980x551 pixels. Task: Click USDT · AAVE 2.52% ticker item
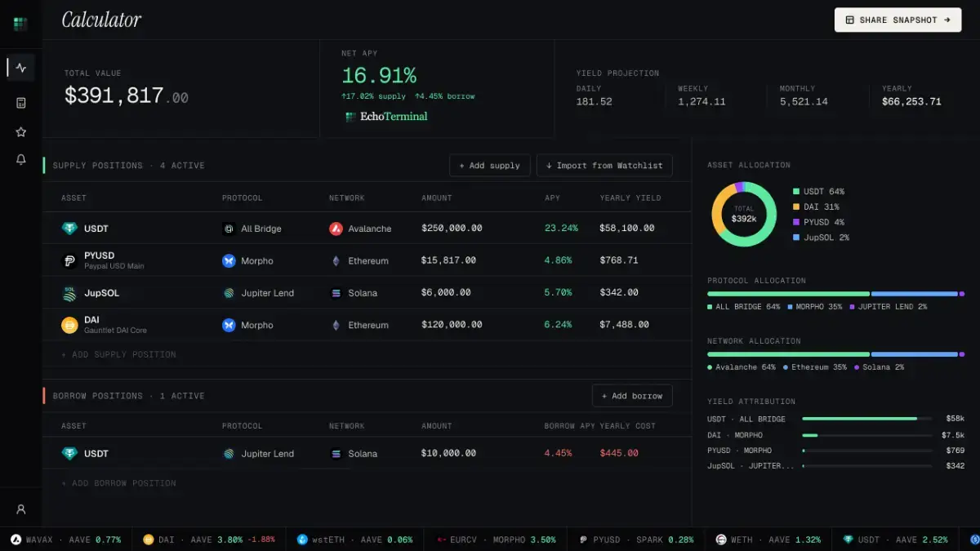click(x=896, y=540)
